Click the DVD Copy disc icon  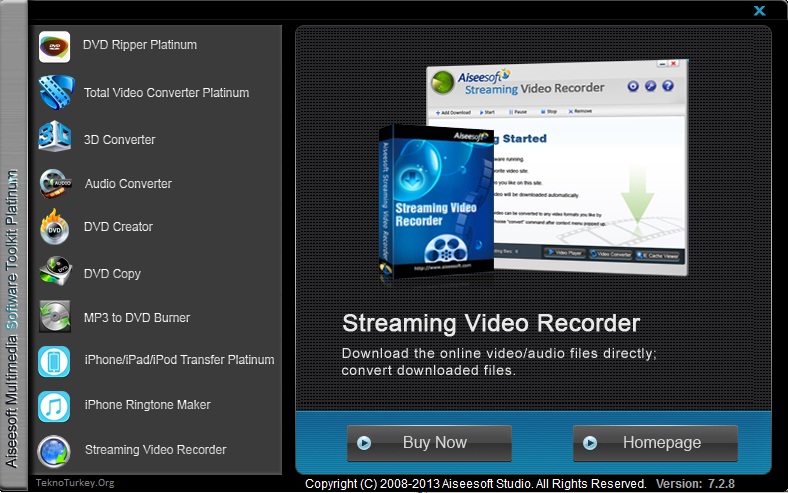(54, 273)
